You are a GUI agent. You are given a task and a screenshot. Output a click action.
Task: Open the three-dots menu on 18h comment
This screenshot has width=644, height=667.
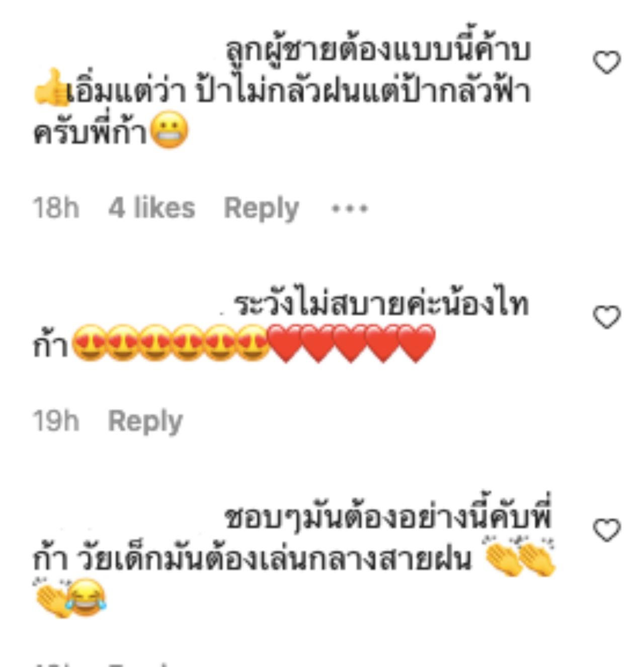pyautogui.click(x=350, y=208)
